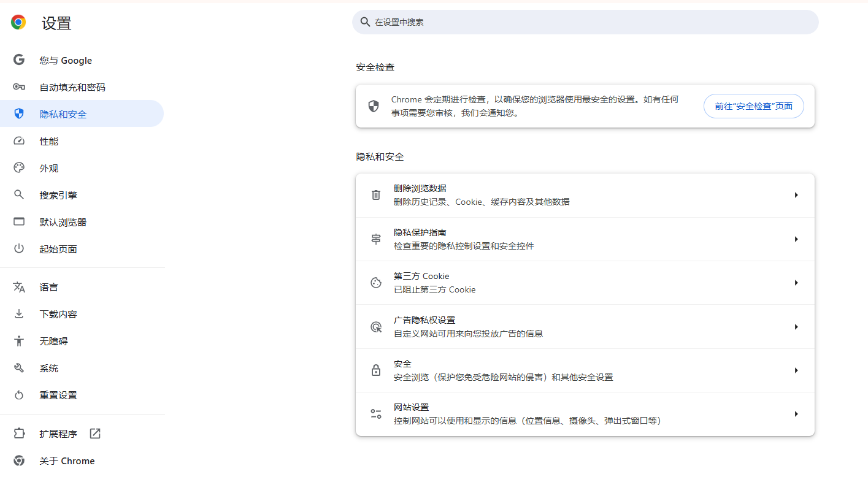The image size is (868, 501).
Task: Click the Google G icon in sidebar
Action: (x=19, y=60)
